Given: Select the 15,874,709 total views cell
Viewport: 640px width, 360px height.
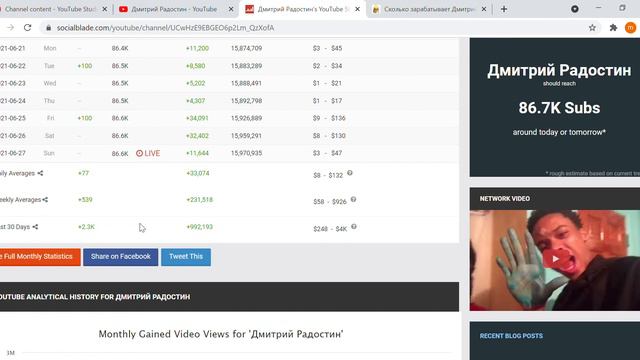Looking at the screenshot, I should [247, 48].
